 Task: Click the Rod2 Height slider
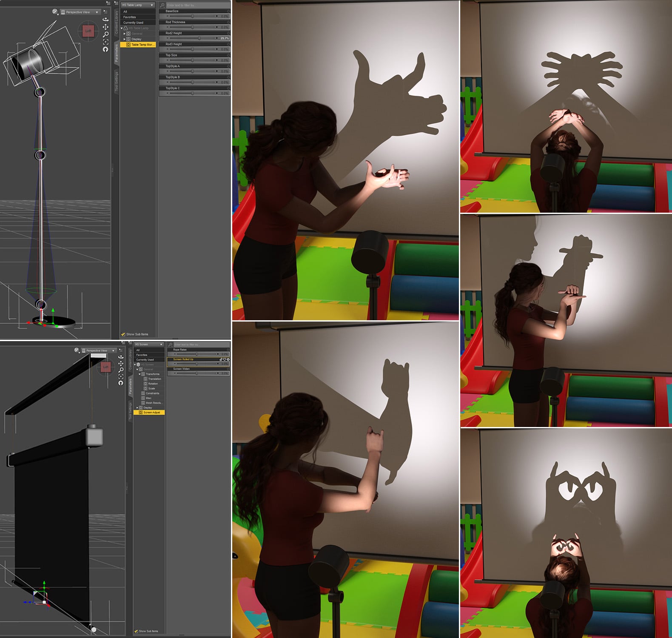[x=192, y=38]
